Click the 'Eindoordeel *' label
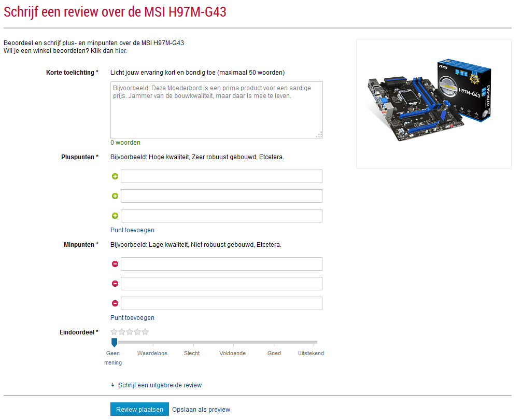 click(x=79, y=332)
